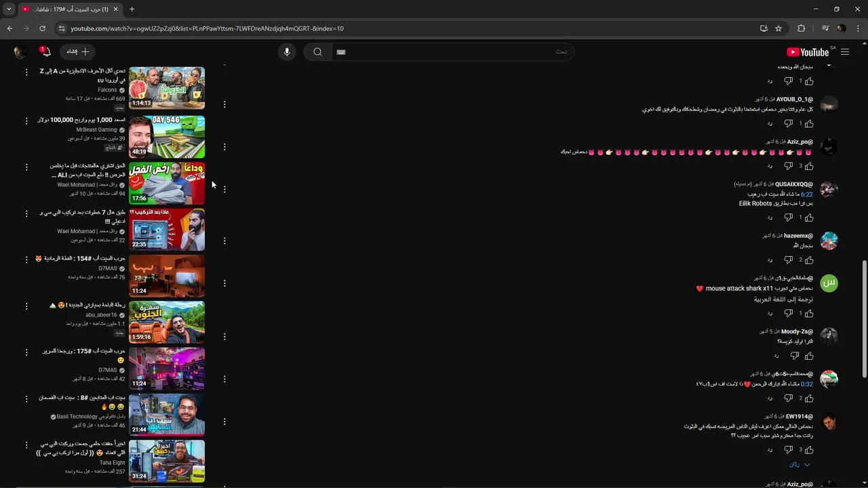Dislike the mouse attack shark x11 comment
Viewport: 868px width, 488px height.
click(x=788, y=313)
